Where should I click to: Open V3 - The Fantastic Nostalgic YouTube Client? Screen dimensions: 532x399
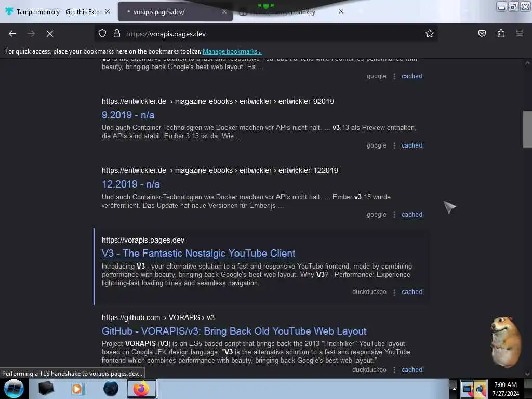click(x=198, y=254)
